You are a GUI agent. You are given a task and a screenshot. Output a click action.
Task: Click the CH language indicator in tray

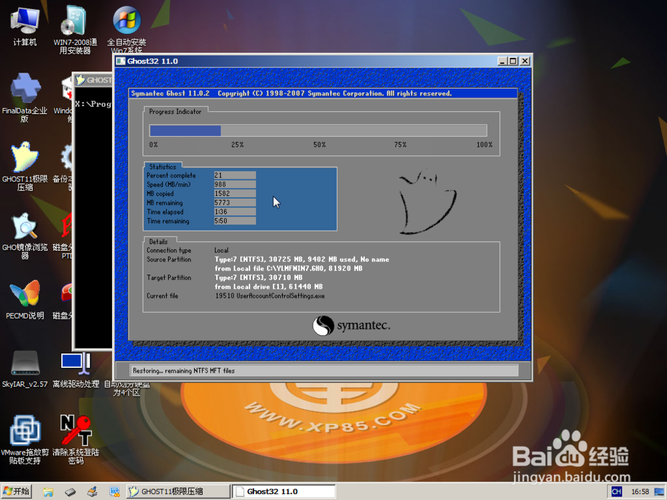tap(616, 491)
